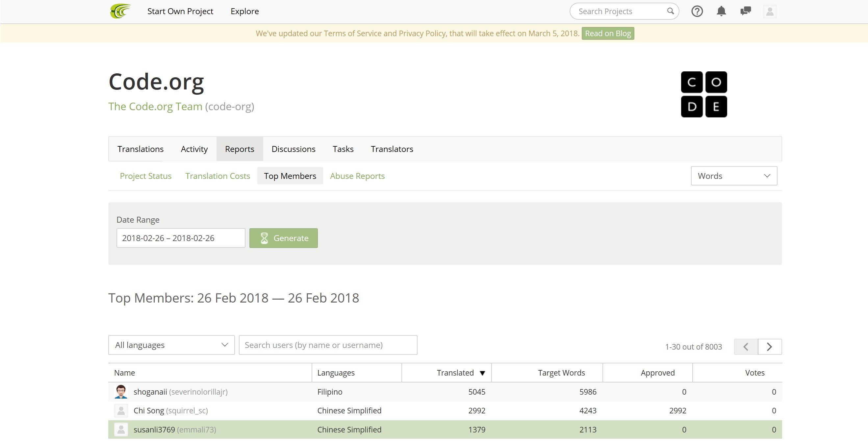This screenshot has width=868, height=441.
Task: Click the Explore link
Action: [244, 11]
